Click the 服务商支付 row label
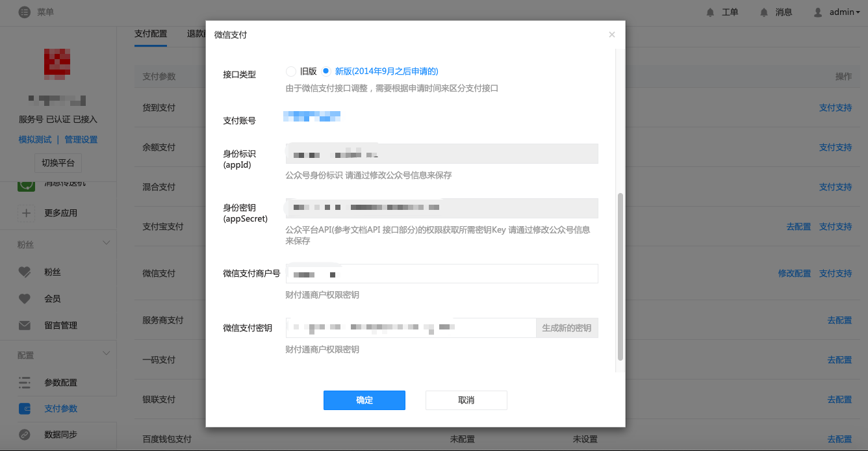This screenshot has width=868, height=451. coord(162,320)
